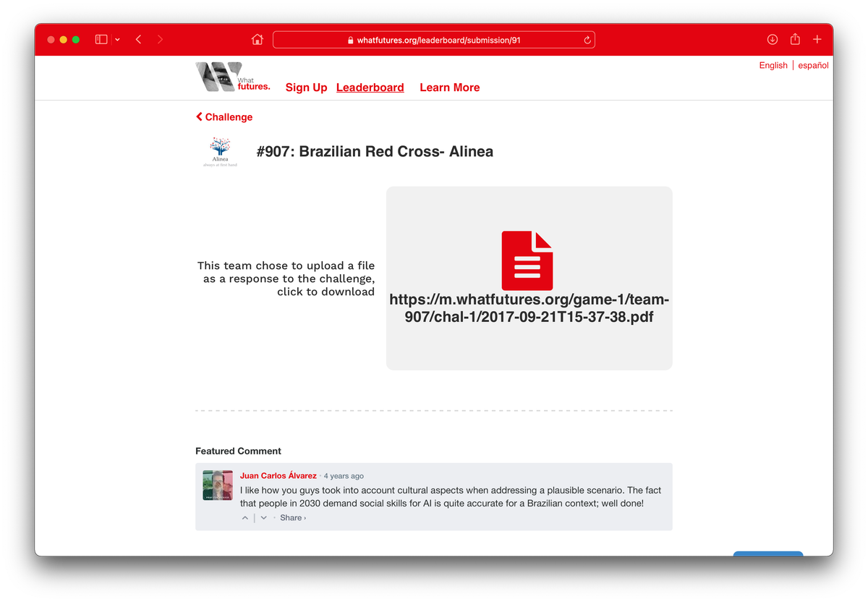Minimize the Safari window
This screenshot has height=602, width=868.
pyautogui.click(x=64, y=40)
